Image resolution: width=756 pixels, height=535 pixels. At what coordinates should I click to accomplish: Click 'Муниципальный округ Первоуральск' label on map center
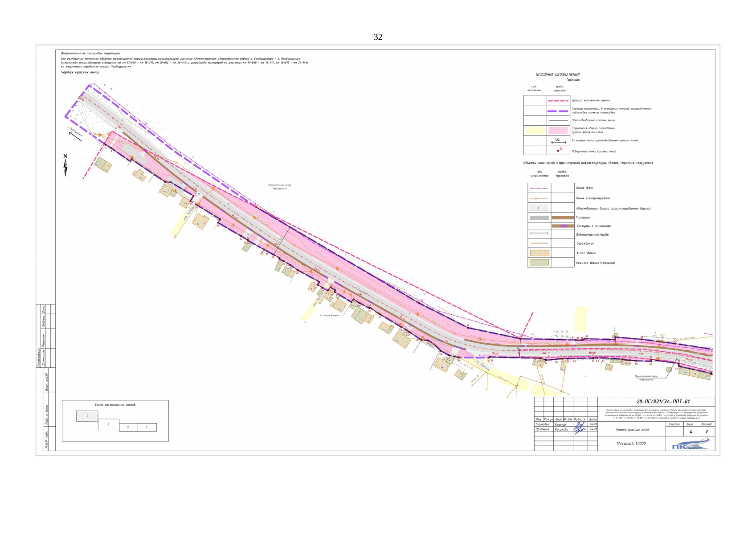(280, 187)
